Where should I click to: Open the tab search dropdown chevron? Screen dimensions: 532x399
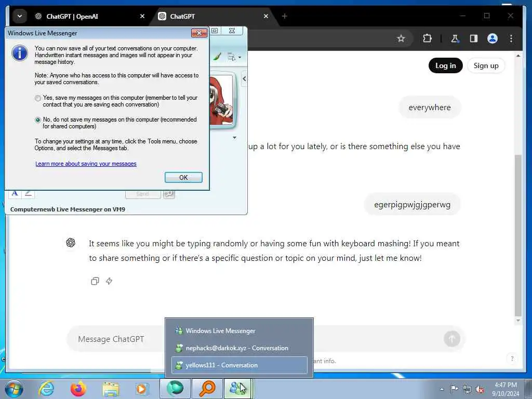click(20, 16)
